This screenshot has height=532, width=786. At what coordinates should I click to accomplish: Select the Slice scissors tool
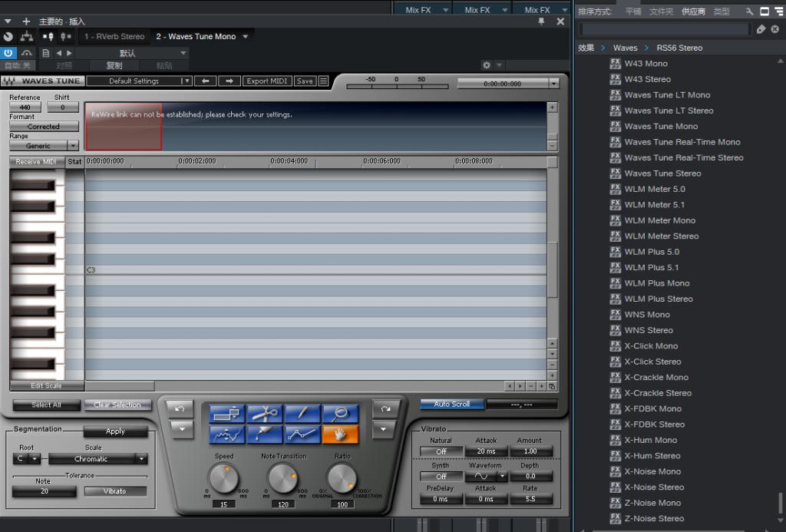pyautogui.click(x=265, y=414)
